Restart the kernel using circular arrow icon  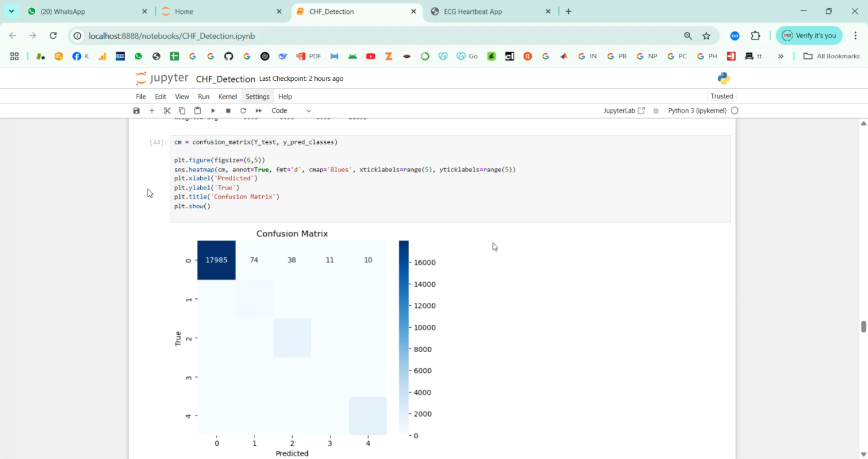pyautogui.click(x=243, y=110)
